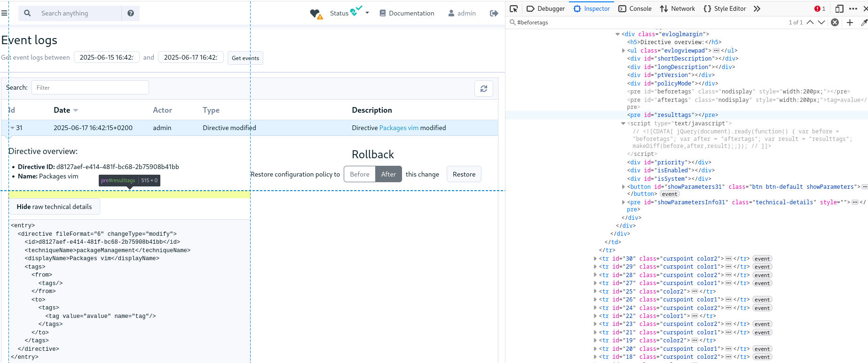868x363 pixels.
Task: Select the div id shortDescription node
Action: (x=682, y=59)
